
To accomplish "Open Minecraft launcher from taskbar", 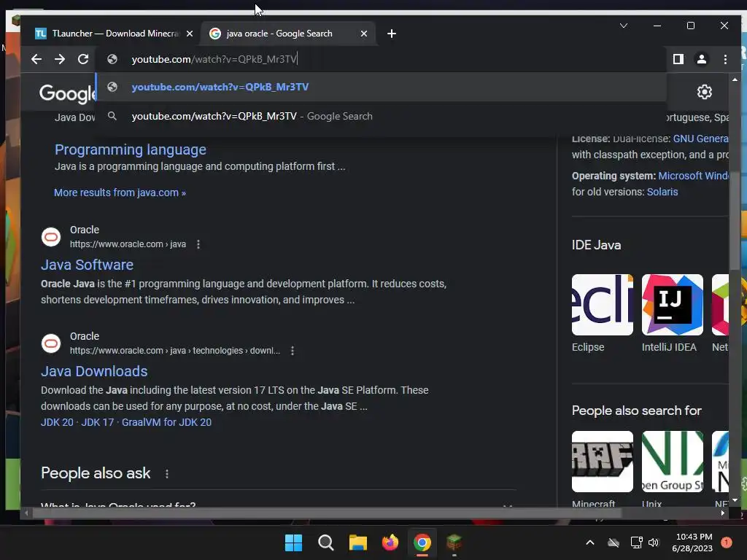I will (454, 542).
